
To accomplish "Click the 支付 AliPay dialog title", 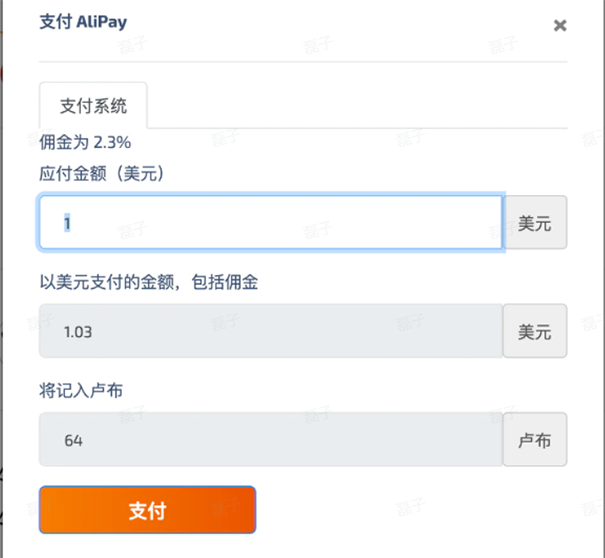I will (83, 22).
